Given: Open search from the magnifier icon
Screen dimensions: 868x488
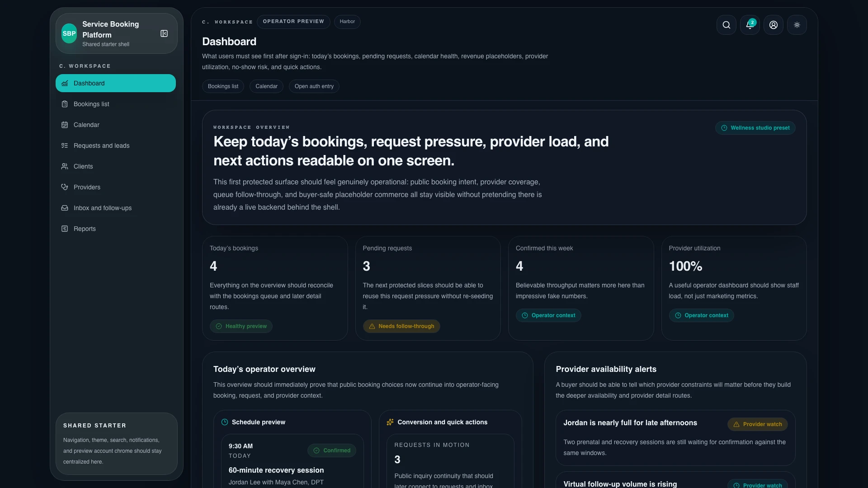Looking at the screenshot, I should [726, 25].
